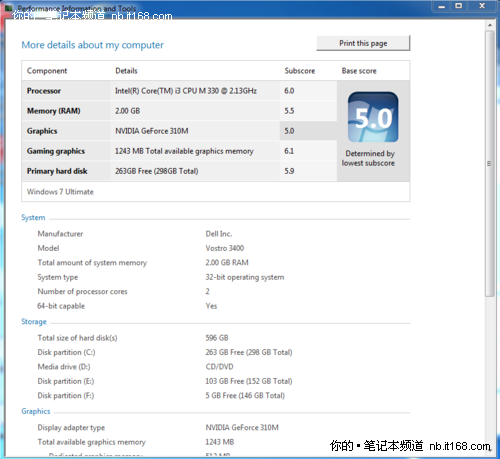Image resolution: width=500 pixels, height=459 pixels.
Task: Click the Graphics section heading below Storage
Action: (x=36, y=411)
